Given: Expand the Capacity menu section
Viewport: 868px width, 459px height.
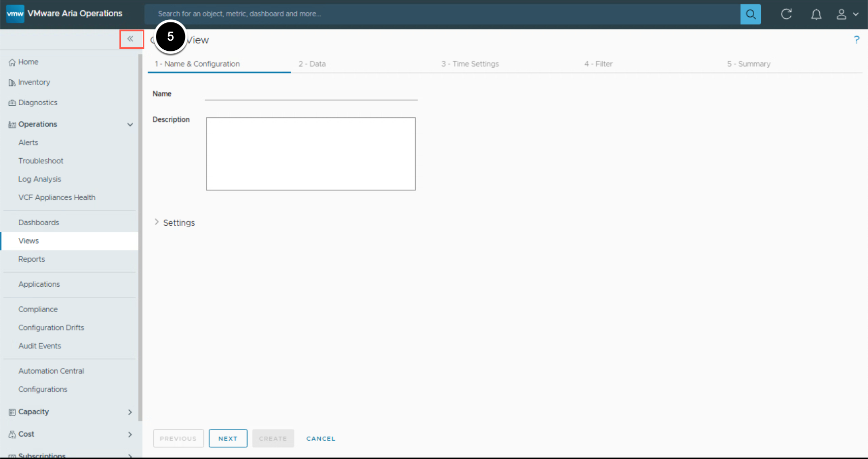Looking at the screenshot, I should click(130, 412).
